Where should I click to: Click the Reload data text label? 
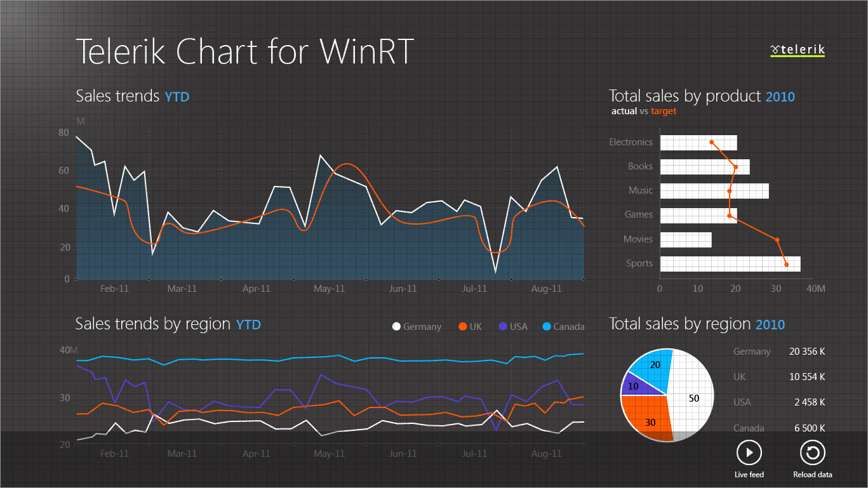813,475
